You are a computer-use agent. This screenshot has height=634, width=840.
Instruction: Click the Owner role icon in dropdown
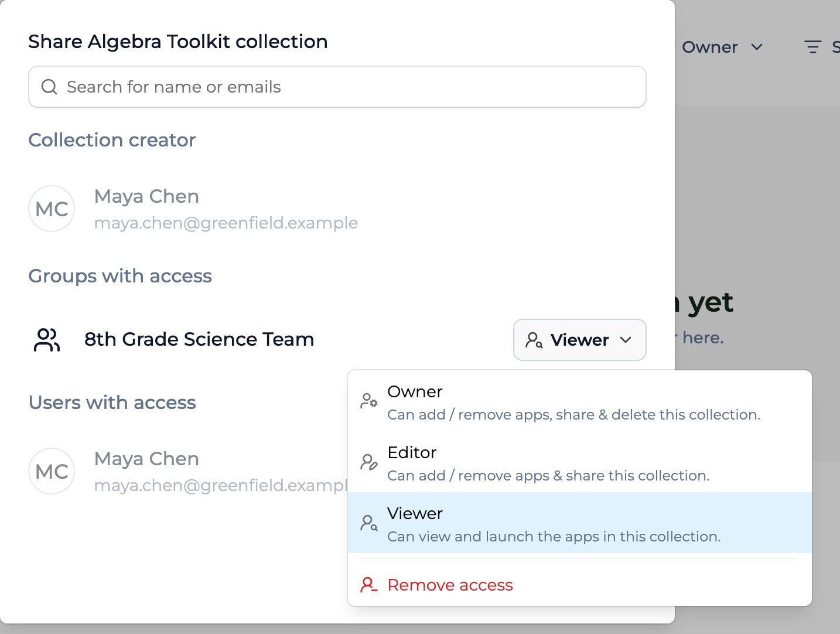(368, 401)
